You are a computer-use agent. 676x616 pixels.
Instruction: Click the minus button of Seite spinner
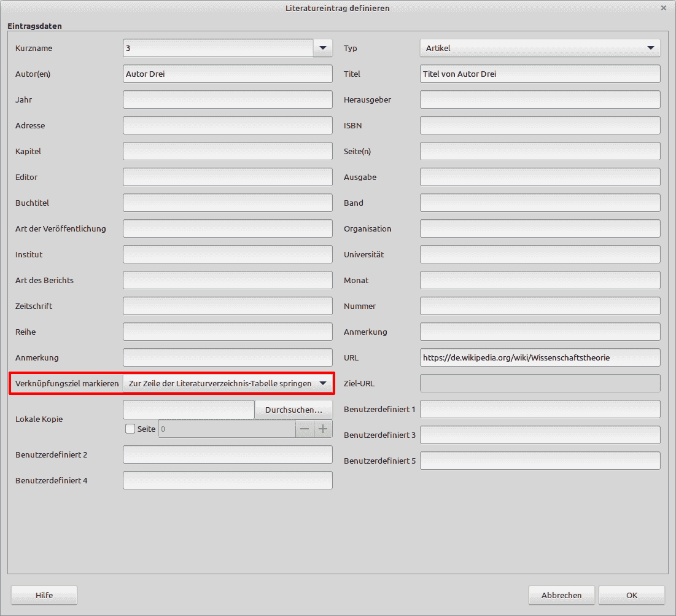click(x=305, y=429)
